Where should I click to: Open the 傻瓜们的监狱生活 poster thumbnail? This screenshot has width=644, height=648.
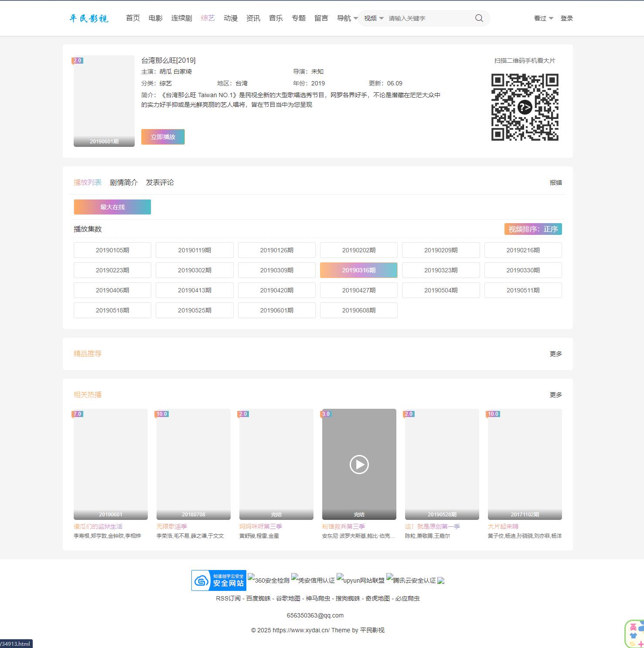click(x=111, y=464)
